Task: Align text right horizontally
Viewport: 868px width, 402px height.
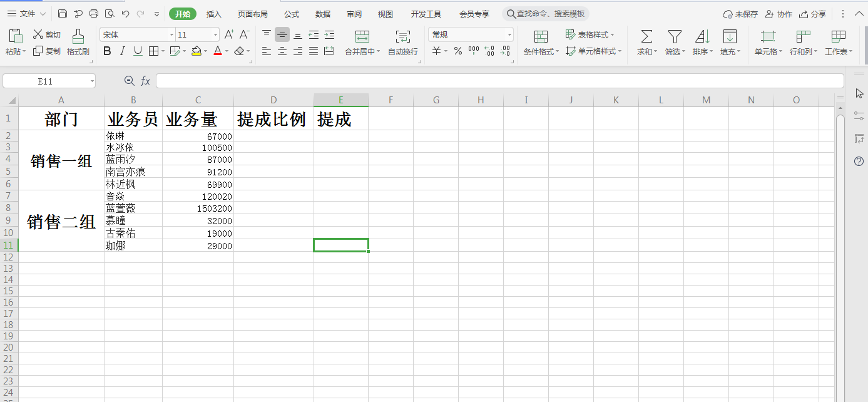Action: (x=298, y=51)
